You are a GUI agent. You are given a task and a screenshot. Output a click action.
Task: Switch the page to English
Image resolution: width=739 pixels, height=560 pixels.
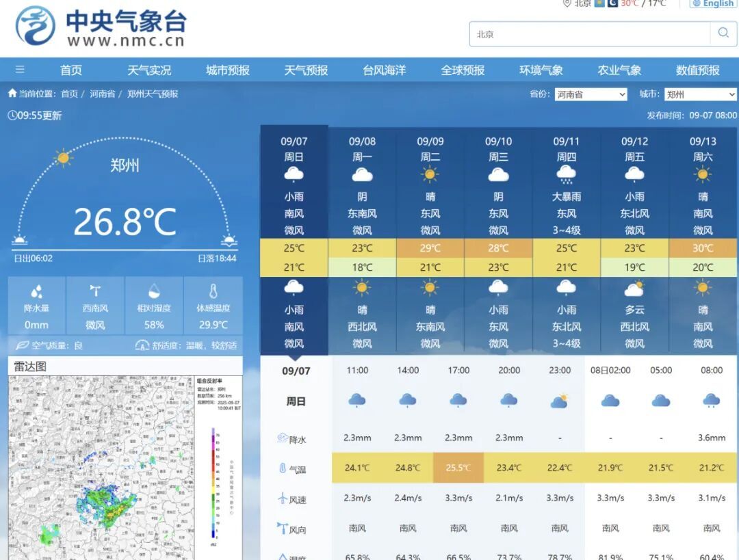click(x=716, y=3)
